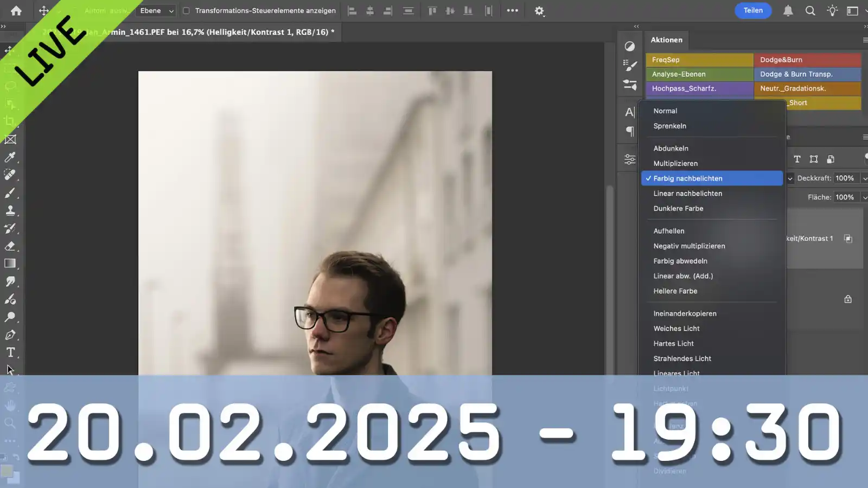This screenshot has height=488, width=868.
Task: Open the notifications bell
Action: point(788,10)
